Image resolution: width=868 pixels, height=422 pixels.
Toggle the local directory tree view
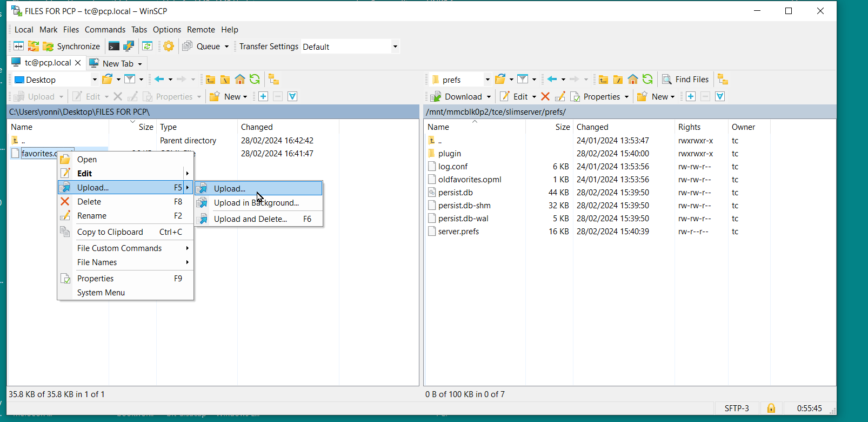[273, 80]
